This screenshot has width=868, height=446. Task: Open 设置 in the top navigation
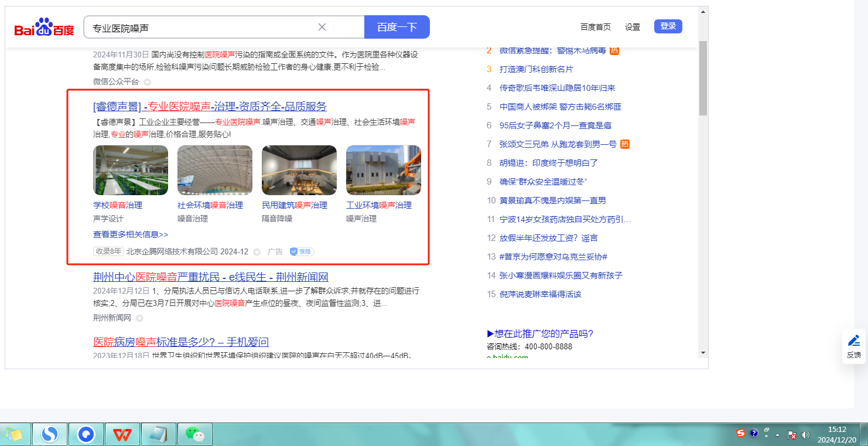tap(633, 27)
